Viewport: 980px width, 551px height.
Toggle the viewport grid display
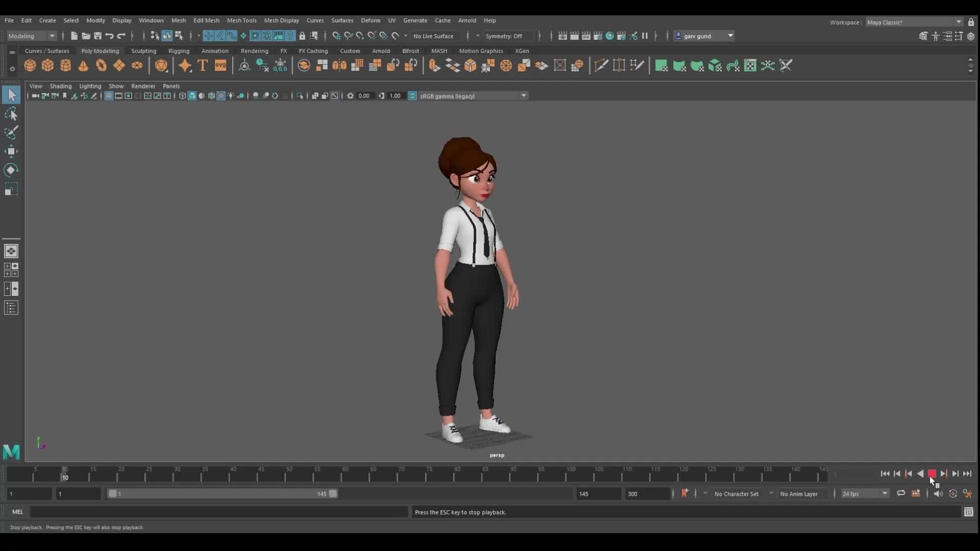pyautogui.click(x=109, y=96)
